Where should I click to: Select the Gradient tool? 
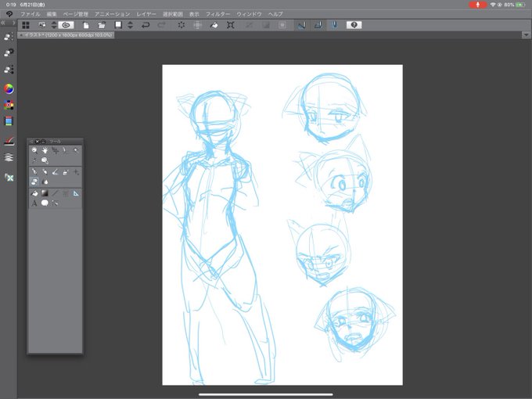tap(45, 193)
